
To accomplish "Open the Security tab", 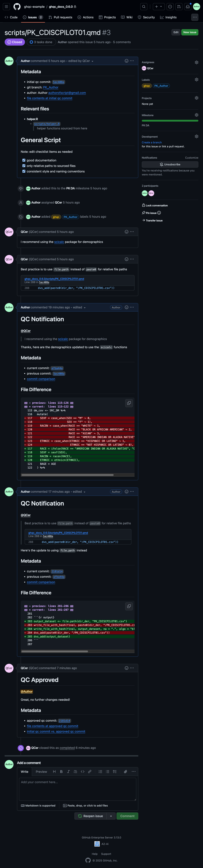I will [x=146, y=17].
